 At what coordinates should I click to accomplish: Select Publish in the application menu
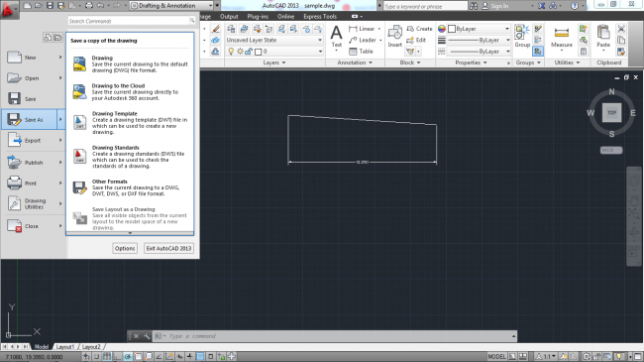[33, 163]
